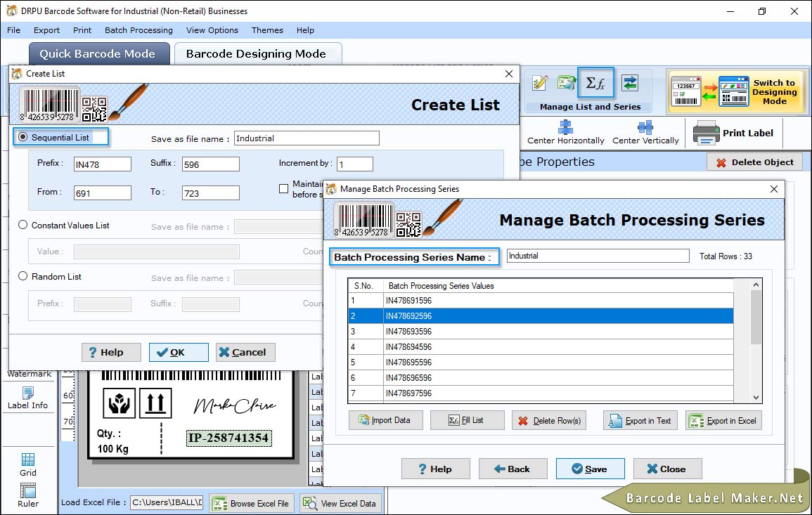The width and height of the screenshot is (812, 515).
Task: Open the Themes menu
Action: pyautogui.click(x=267, y=30)
